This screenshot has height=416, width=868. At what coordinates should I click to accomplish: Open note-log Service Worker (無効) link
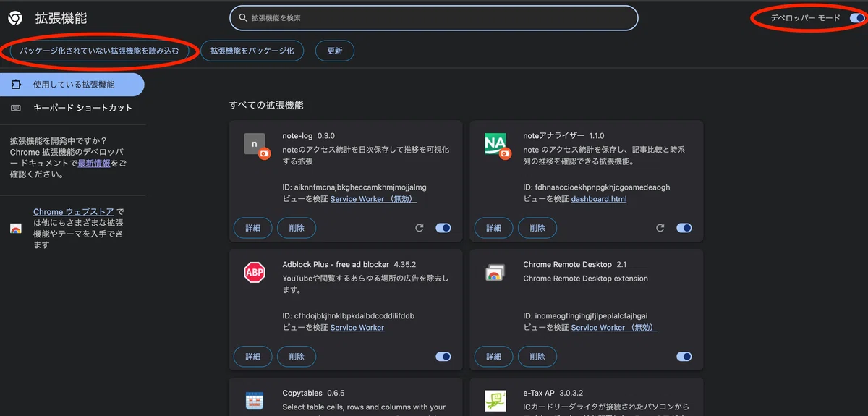tap(373, 199)
